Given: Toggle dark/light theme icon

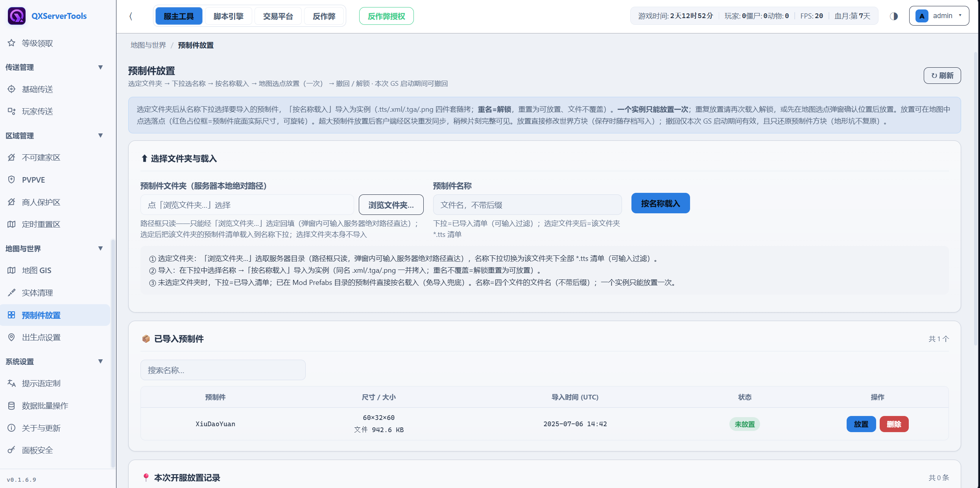Looking at the screenshot, I should pos(894,16).
